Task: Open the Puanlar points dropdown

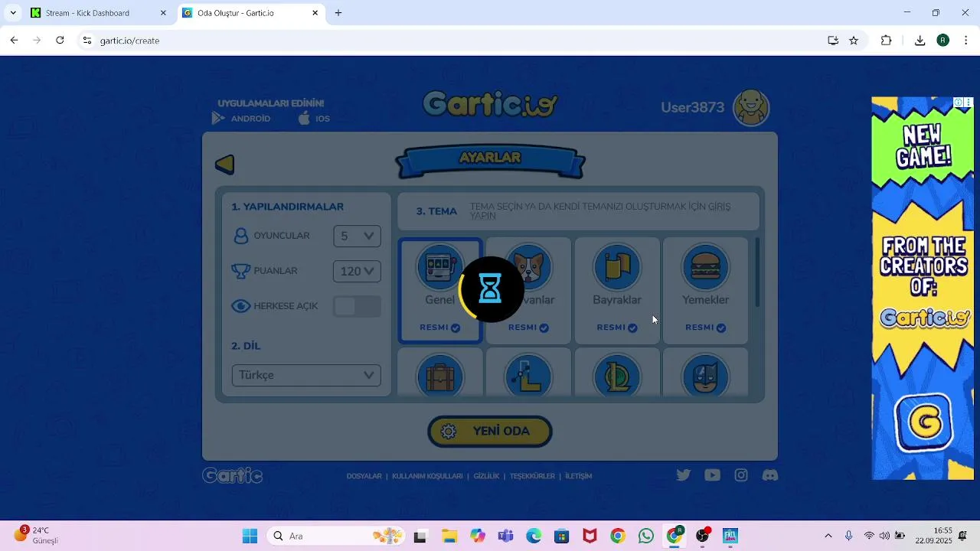Action: tap(357, 271)
